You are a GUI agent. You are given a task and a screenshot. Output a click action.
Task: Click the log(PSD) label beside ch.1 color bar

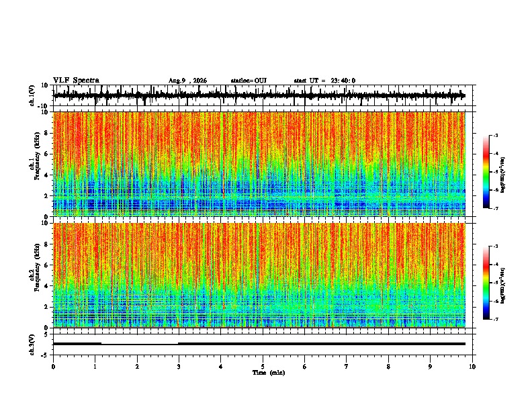pos(503,175)
